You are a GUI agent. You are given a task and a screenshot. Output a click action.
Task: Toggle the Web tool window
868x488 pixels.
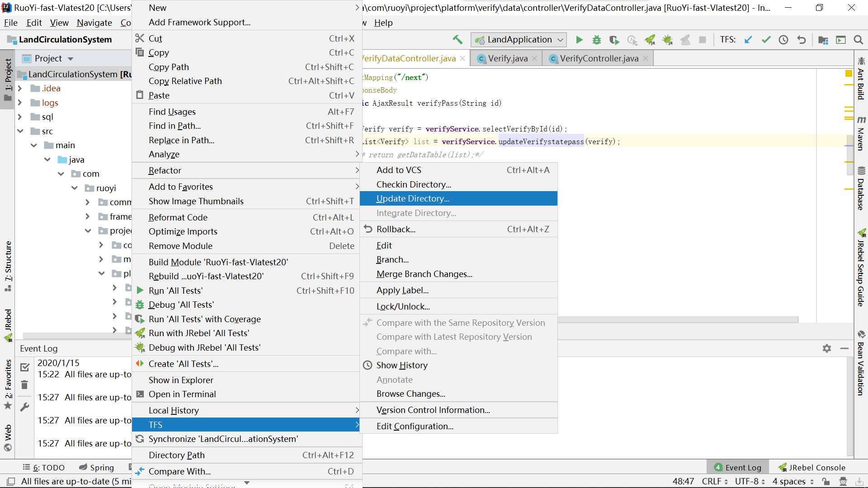click(x=8, y=437)
